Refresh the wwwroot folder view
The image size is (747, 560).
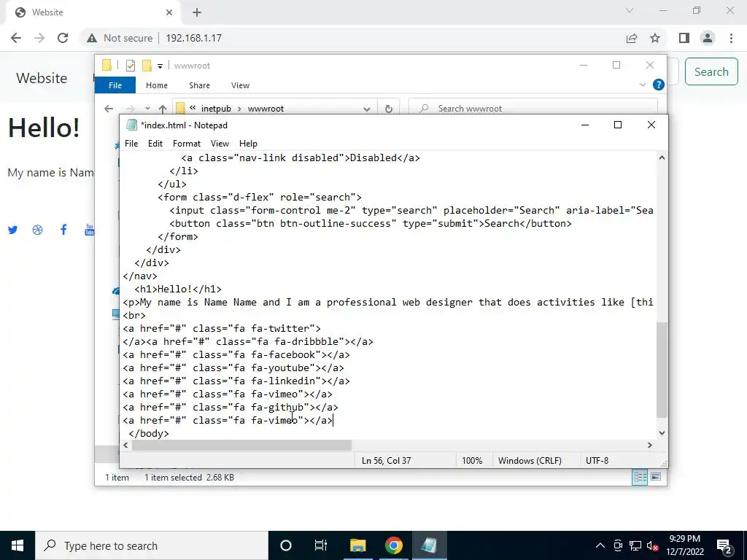coord(389,109)
